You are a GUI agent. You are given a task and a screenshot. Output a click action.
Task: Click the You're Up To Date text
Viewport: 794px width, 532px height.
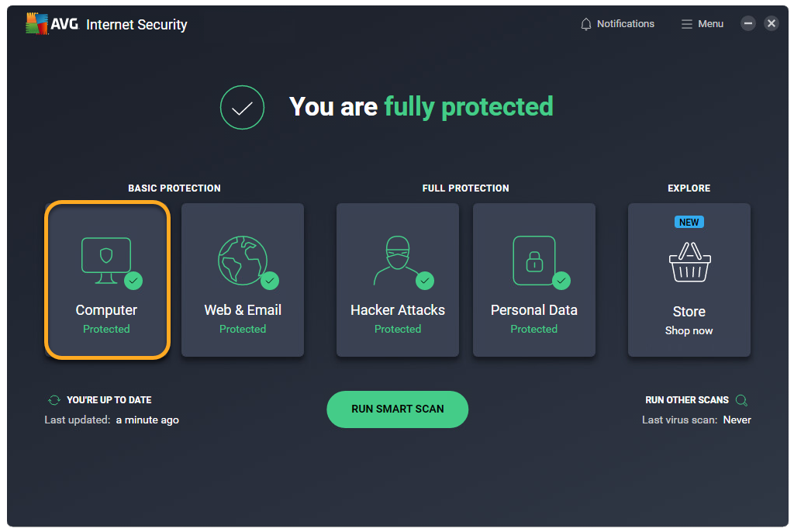coord(109,400)
